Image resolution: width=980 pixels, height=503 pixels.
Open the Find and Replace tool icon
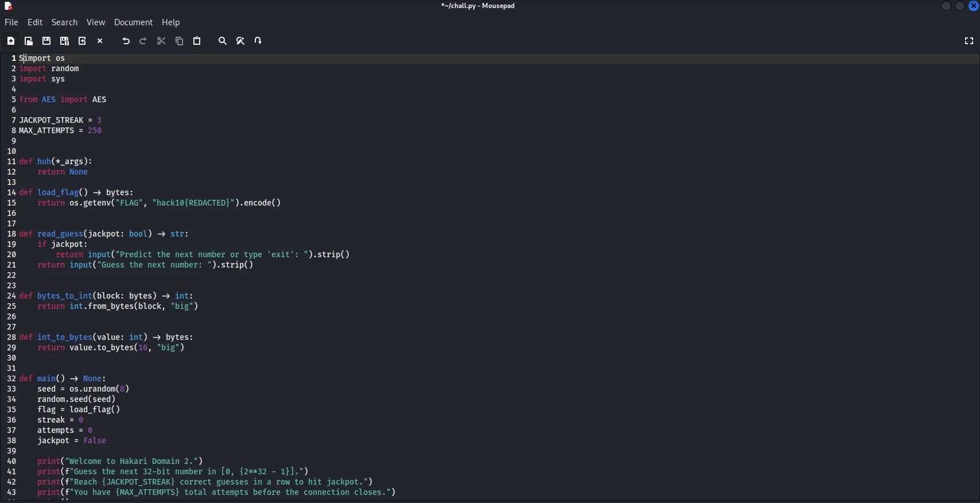tap(240, 41)
